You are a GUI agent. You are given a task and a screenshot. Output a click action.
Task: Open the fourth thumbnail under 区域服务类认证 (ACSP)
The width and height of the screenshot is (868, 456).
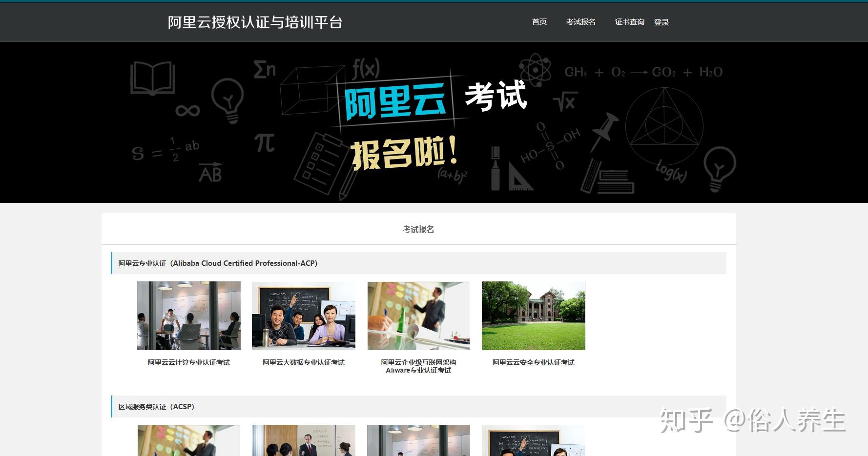534,440
